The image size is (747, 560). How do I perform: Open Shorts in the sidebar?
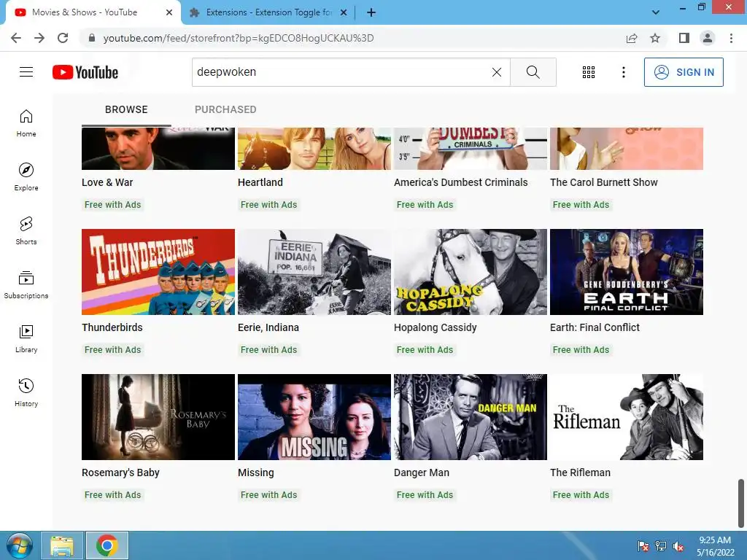(26, 231)
